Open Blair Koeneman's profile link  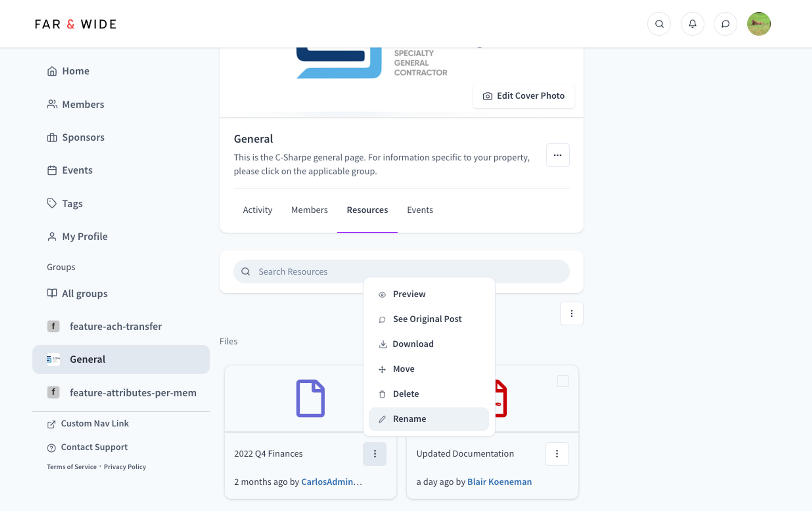click(x=499, y=482)
